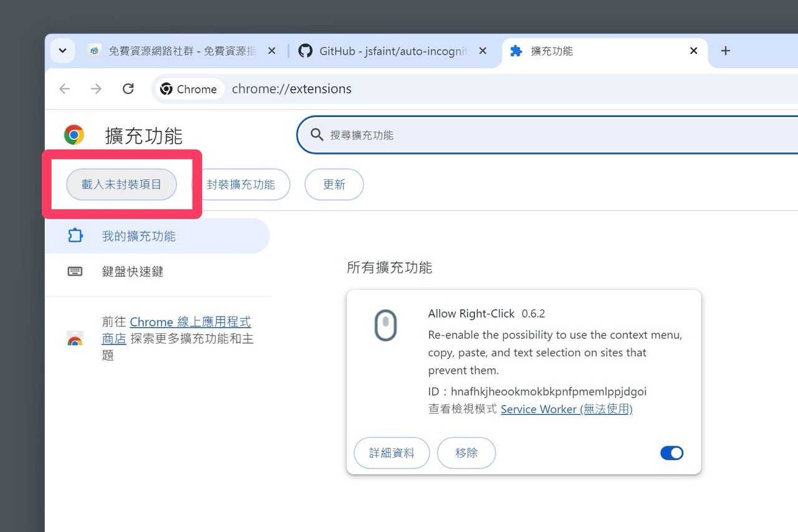The width and height of the screenshot is (798, 532).
Task: Click the puzzle icon beside 我的擴充功能
Action: [x=75, y=236]
